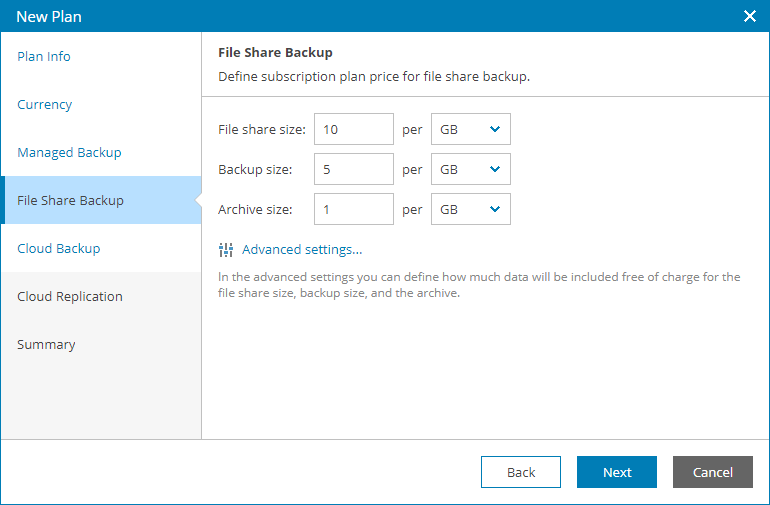Focus the Backup size price field
This screenshot has height=505, width=770.
point(354,170)
